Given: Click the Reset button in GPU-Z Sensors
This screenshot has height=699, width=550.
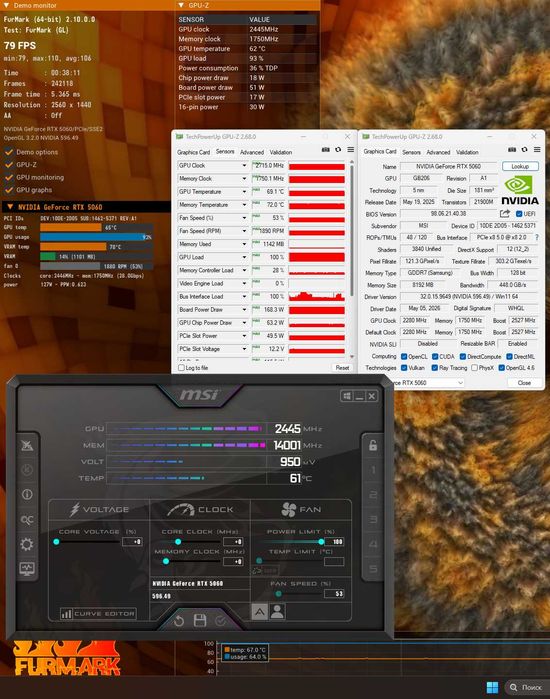Looking at the screenshot, I should coord(342,368).
